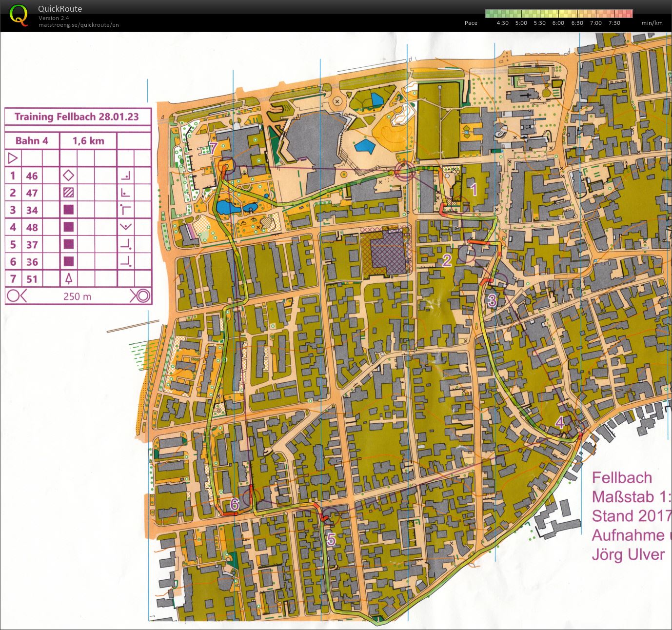Click the Training Fellbach 28.01.23 title
Screen dimensions: 672x630
point(77,117)
